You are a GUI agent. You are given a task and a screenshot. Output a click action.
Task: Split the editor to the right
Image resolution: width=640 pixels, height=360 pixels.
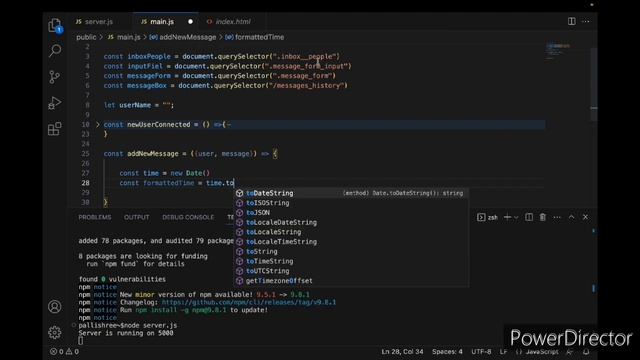point(571,21)
